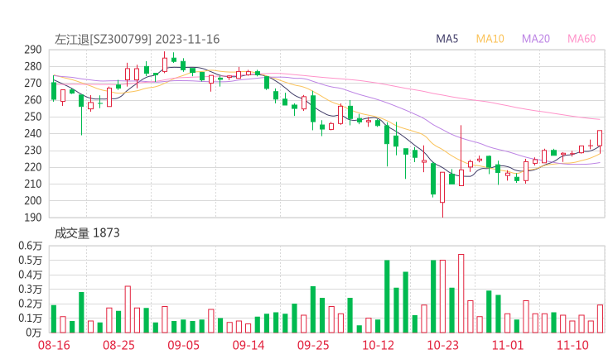Image resolution: width=613 pixels, height=364 pixels.
Task: Click the 成交量 1873 volume label
Action: coord(87,232)
